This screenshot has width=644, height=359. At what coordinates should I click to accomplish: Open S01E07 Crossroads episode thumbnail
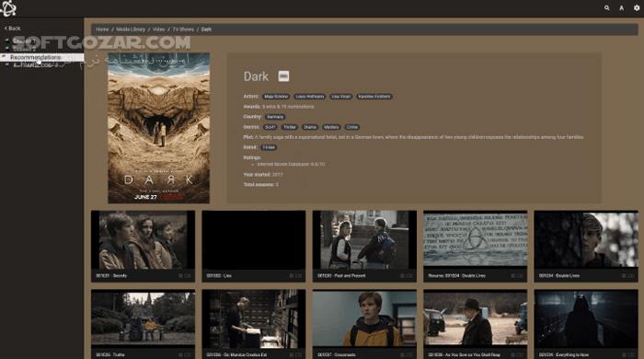point(364,319)
